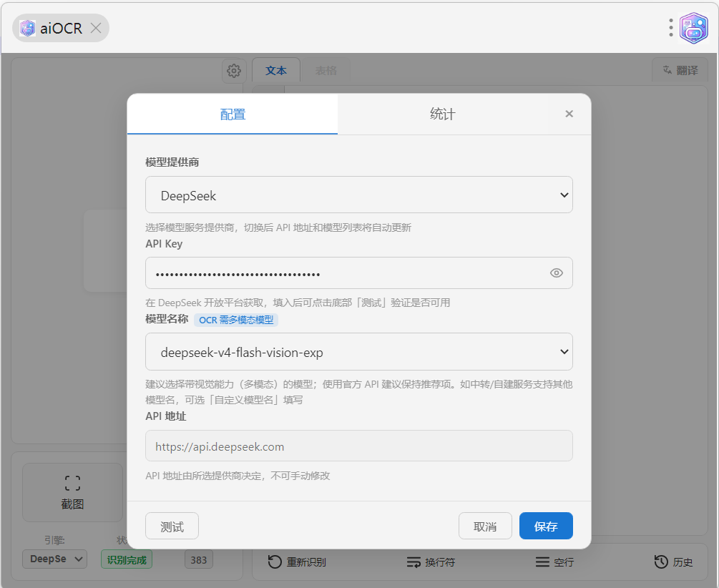Screen dimensions: 719x588
Task: Click the API 地址不可手动修改 hint text
Action: 238,476
